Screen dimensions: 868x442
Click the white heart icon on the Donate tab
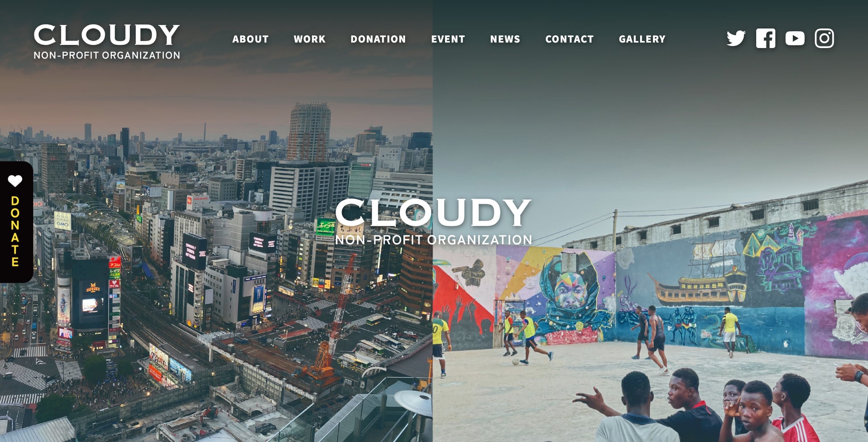tap(15, 181)
